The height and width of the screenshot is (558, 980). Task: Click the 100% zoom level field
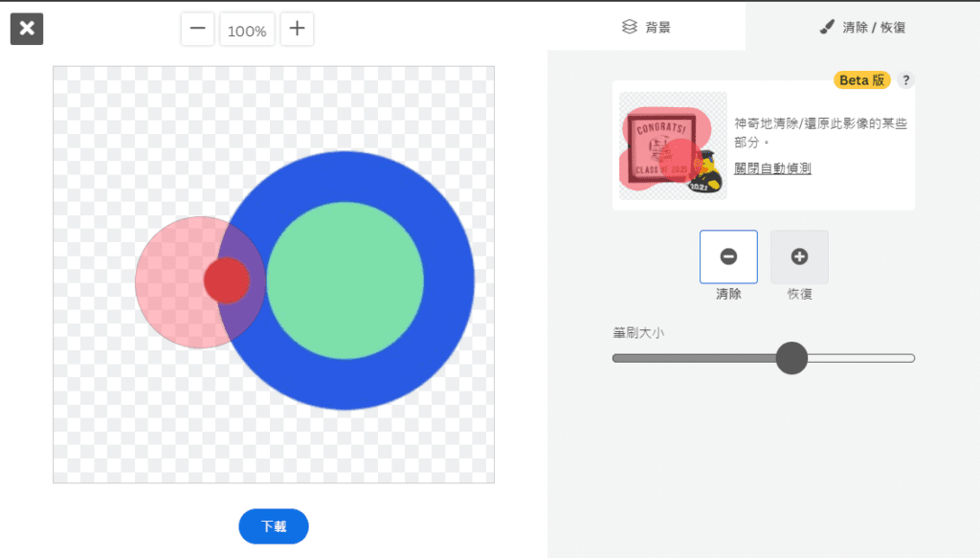pyautogui.click(x=247, y=31)
